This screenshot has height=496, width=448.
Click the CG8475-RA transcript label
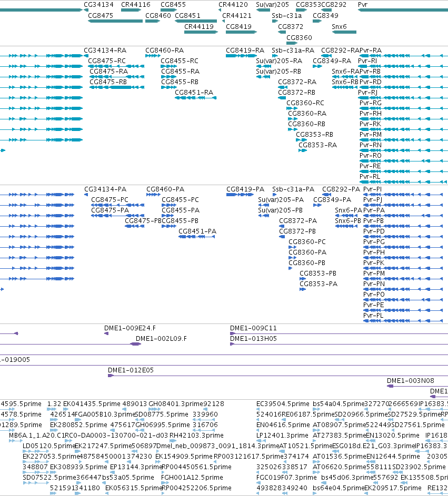[108, 72]
